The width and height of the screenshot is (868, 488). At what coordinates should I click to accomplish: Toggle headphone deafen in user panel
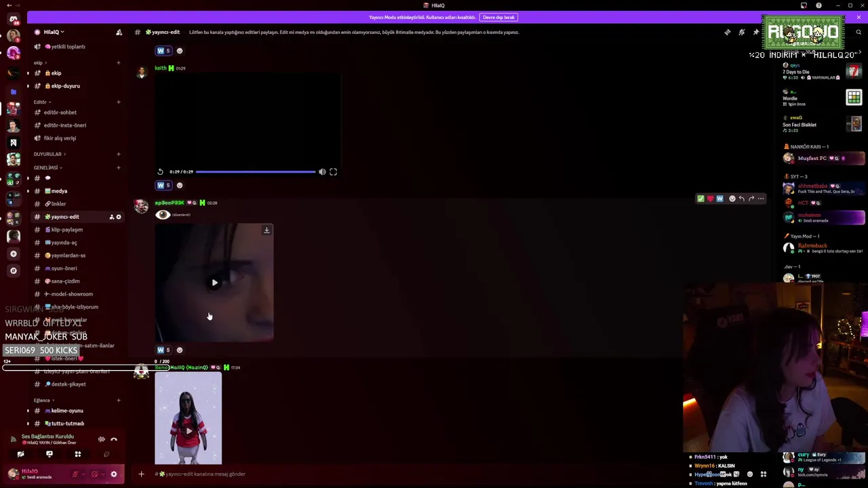point(94,474)
